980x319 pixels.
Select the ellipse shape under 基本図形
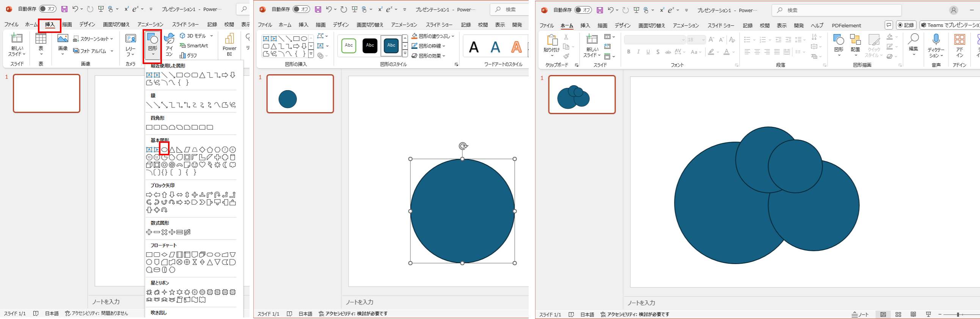point(164,149)
